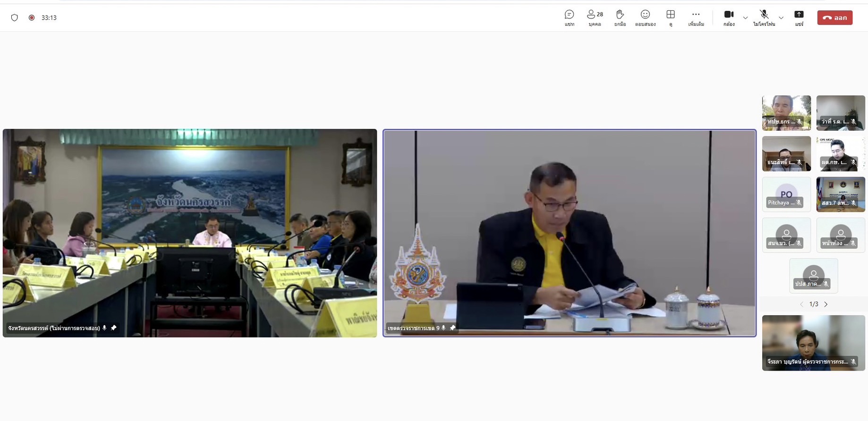Click the จังหวัดนครสวรรค์ conference room video
Screen dimensions: 868x421
click(190, 233)
